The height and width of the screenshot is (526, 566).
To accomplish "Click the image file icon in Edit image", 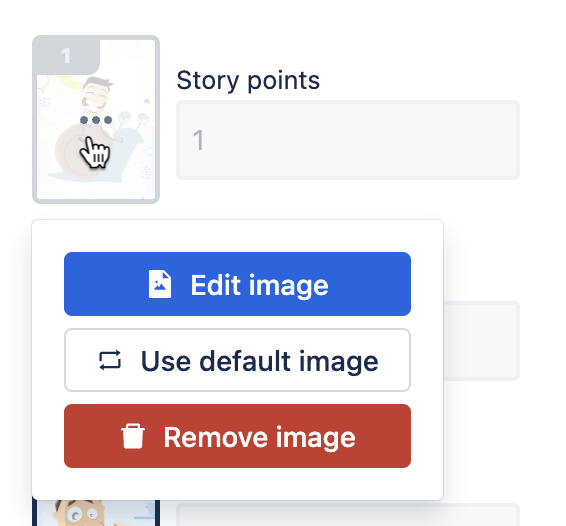I will 160,284.
